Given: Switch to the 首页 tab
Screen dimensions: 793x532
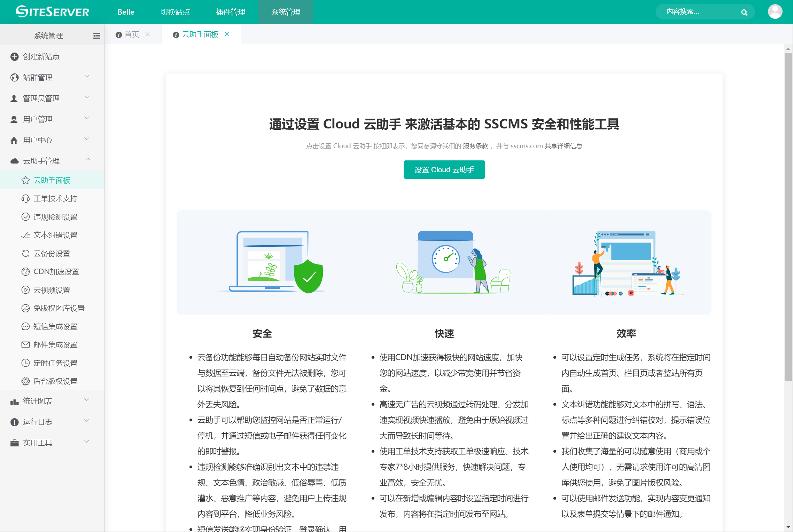Looking at the screenshot, I should 132,34.
